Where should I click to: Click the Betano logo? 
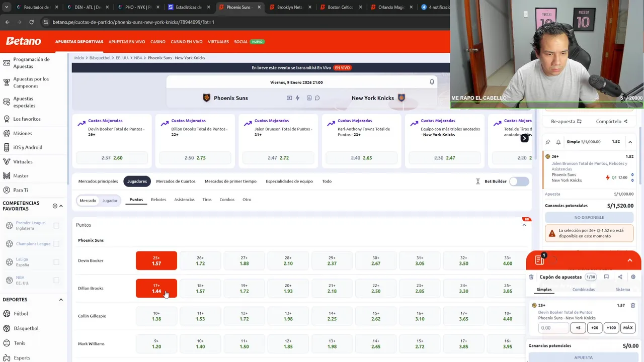click(x=23, y=41)
